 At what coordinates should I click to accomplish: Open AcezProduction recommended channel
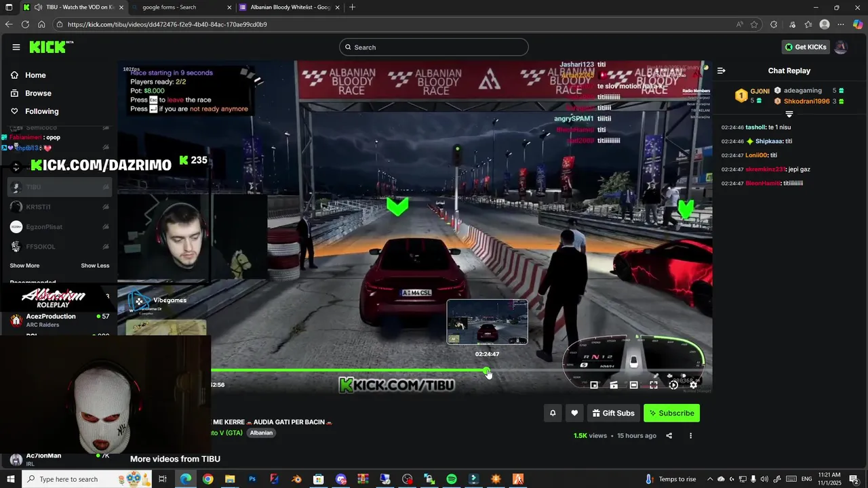coord(60,320)
